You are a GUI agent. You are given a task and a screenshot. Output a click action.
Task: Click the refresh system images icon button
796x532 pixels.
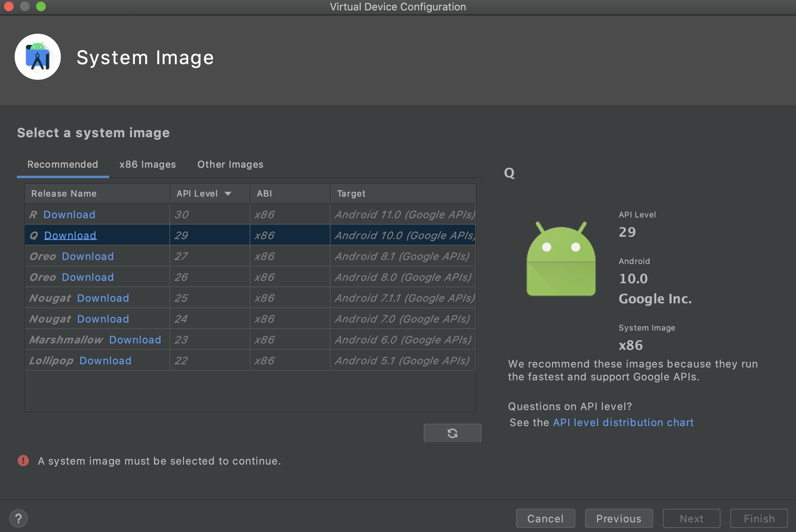click(452, 433)
